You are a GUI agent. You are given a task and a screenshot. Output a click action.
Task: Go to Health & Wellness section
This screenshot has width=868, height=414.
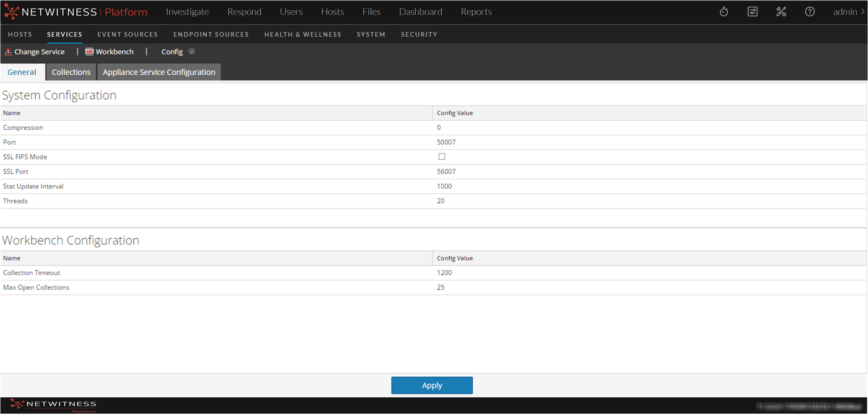pos(303,34)
